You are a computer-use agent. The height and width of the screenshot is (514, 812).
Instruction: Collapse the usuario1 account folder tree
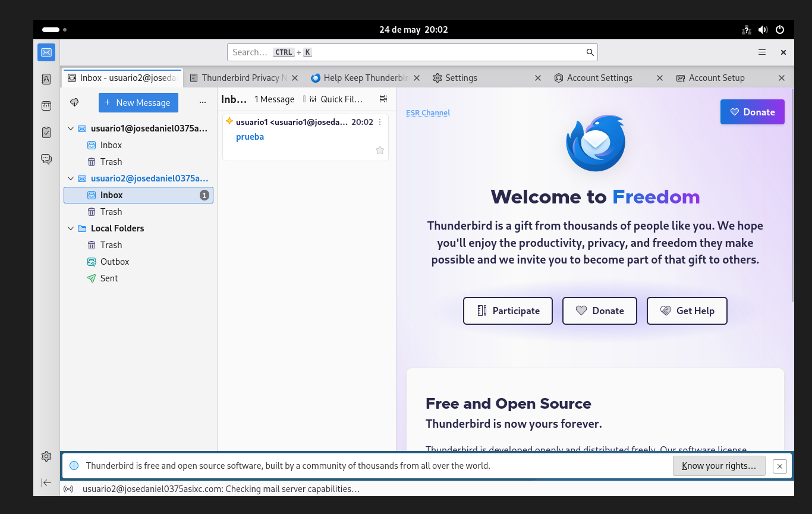tap(71, 128)
